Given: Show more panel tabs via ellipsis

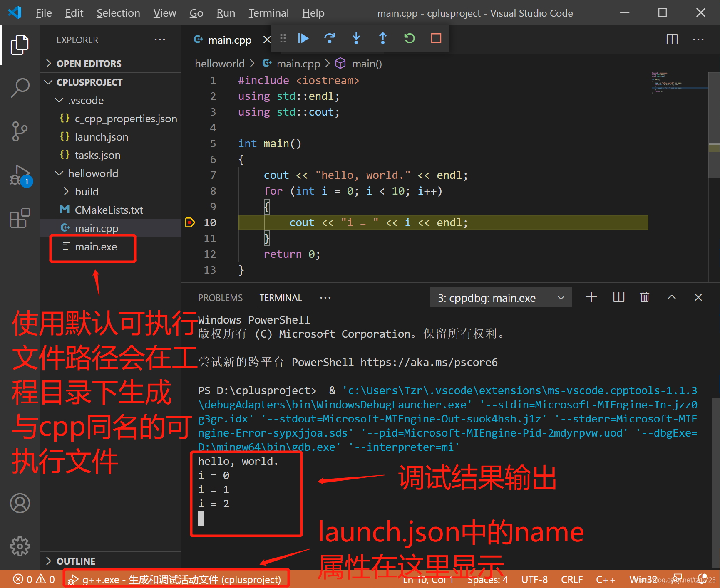Looking at the screenshot, I should click(325, 298).
